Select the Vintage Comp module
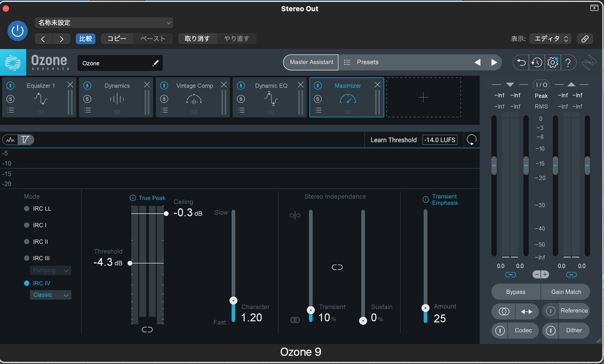Screen dimensions: 604x364 pyautogui.click(x=193, y=97)
